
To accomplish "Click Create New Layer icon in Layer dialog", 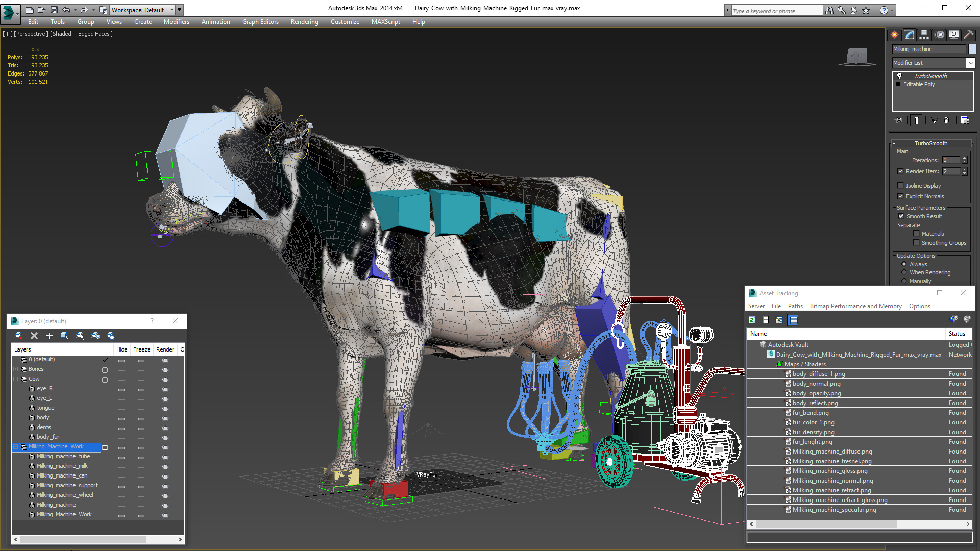I will click(19, 336).
